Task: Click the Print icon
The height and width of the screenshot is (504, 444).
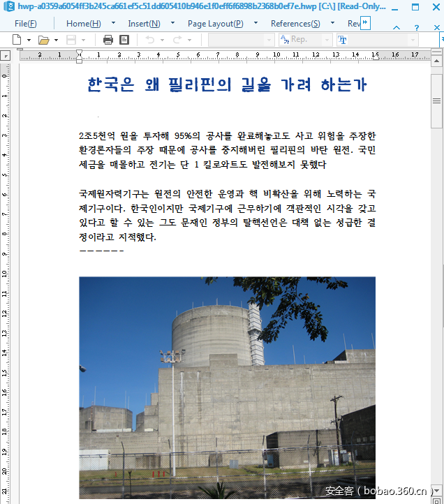Action: point(108,40)
